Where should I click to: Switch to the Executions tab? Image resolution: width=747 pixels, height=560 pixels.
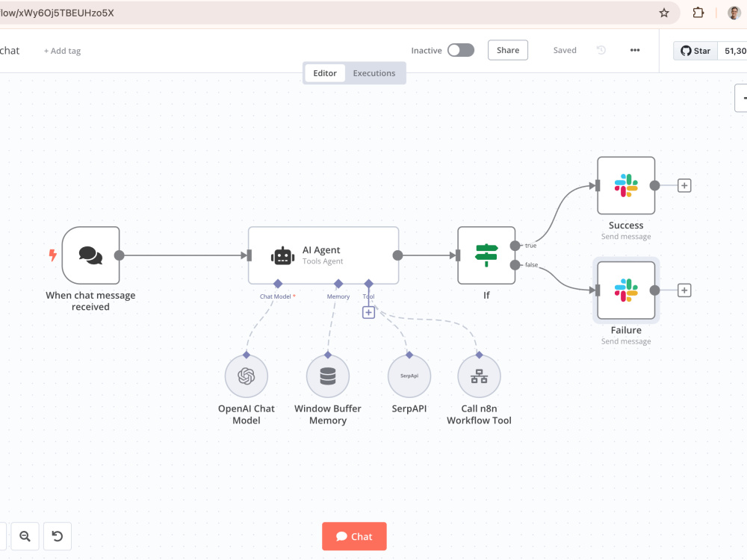374,73
